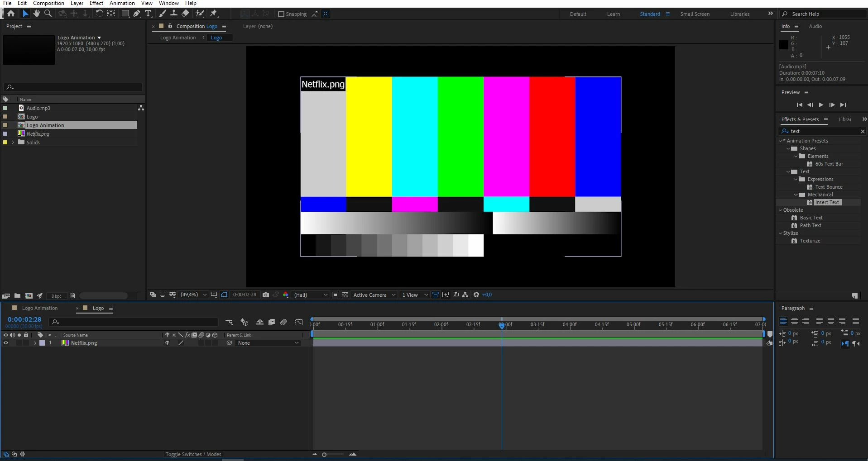This screenshot has width=868, height=461.
Task: Switch to Default workspace
Action: pyautogui.click(x=578, y=14)
